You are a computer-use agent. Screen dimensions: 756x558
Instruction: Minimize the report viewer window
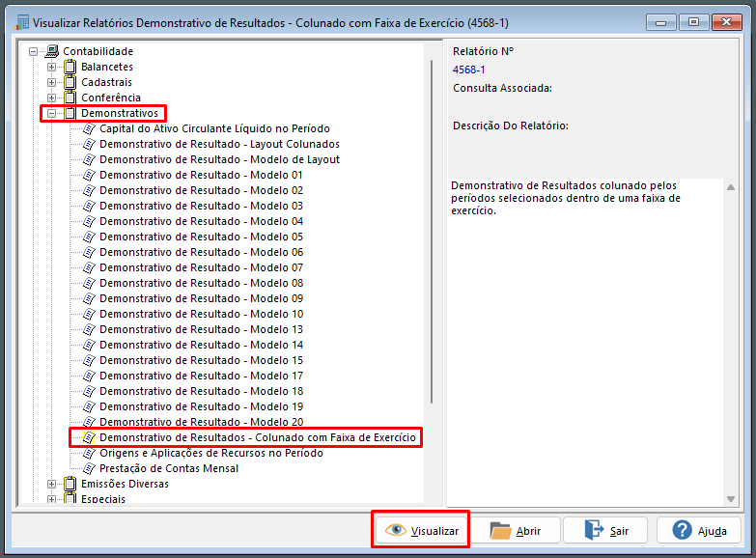(x=661, y=22)
